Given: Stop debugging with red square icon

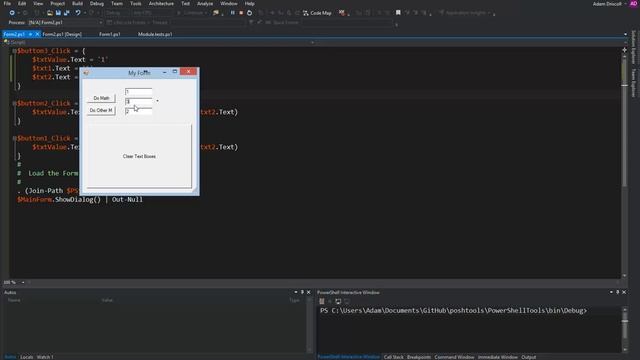Looking at the screenshot, I should click(x=241, y=13).
